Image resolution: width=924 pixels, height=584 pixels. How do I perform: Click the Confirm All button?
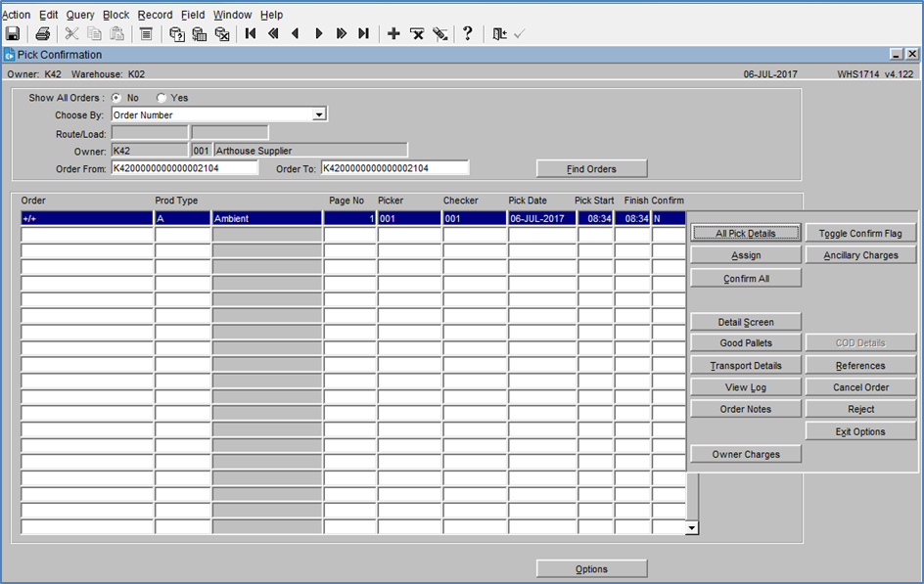click(746, 279)
